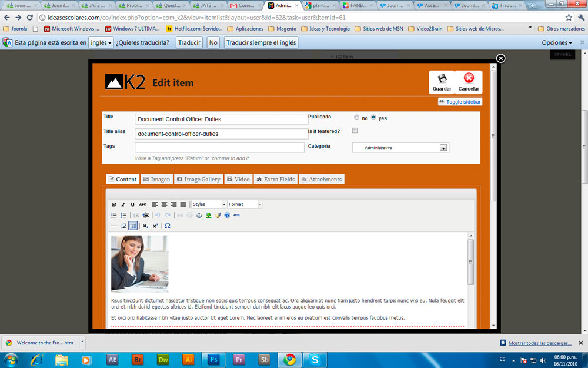Viewport: 588px width, 368px height.
Task: Expand the download item arrow menu
Action: (82, 342)
